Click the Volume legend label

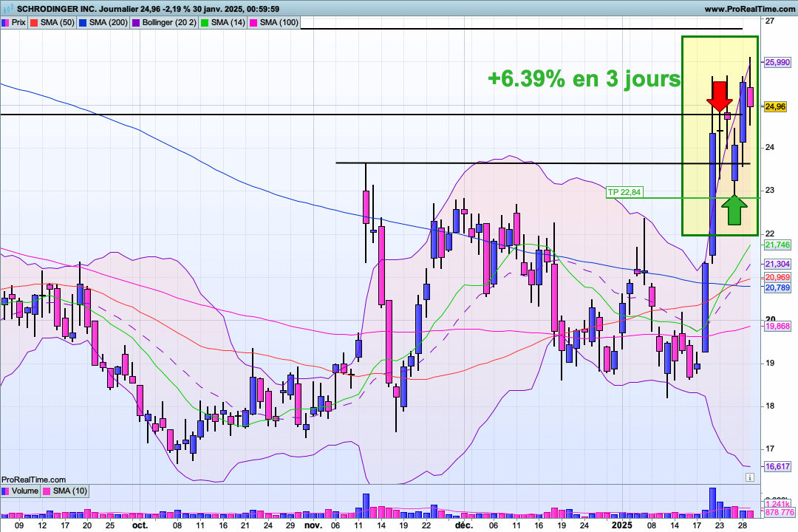[25, 491]
